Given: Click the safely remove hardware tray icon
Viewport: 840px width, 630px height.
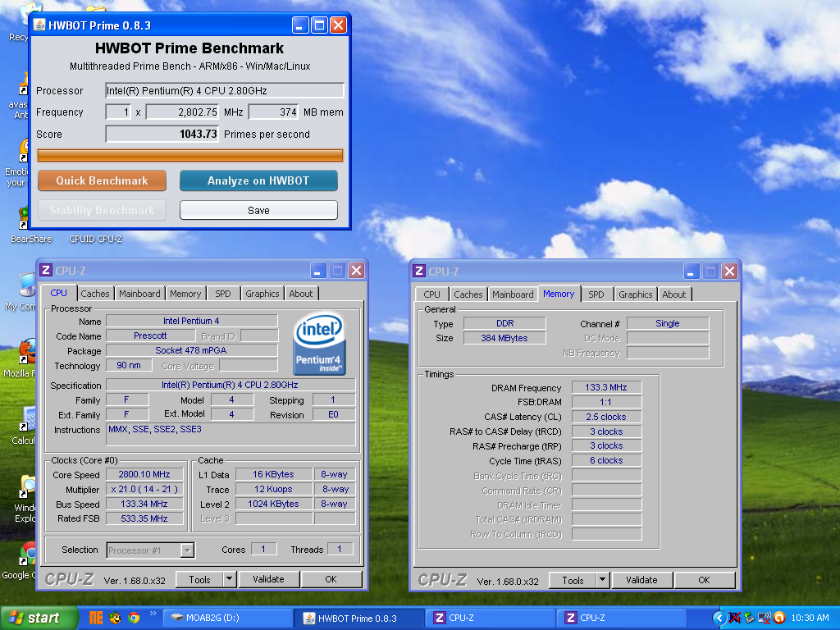Looking at the screenshot, I should point(749,618).
